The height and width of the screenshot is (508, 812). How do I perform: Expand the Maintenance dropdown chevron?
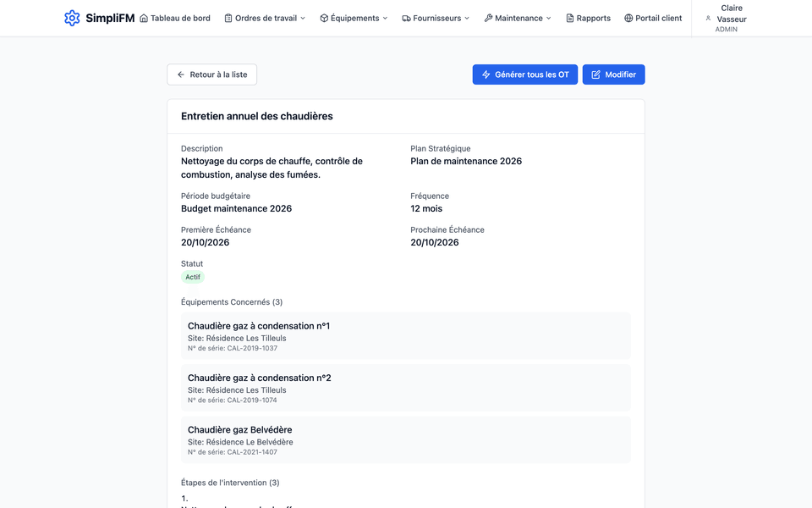pos(549,18)
